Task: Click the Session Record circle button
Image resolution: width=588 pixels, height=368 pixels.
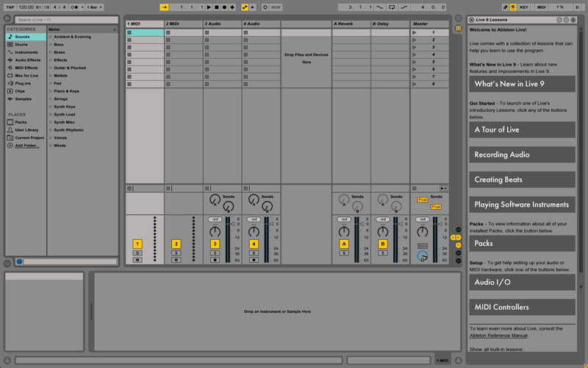Action: point(265,7)
